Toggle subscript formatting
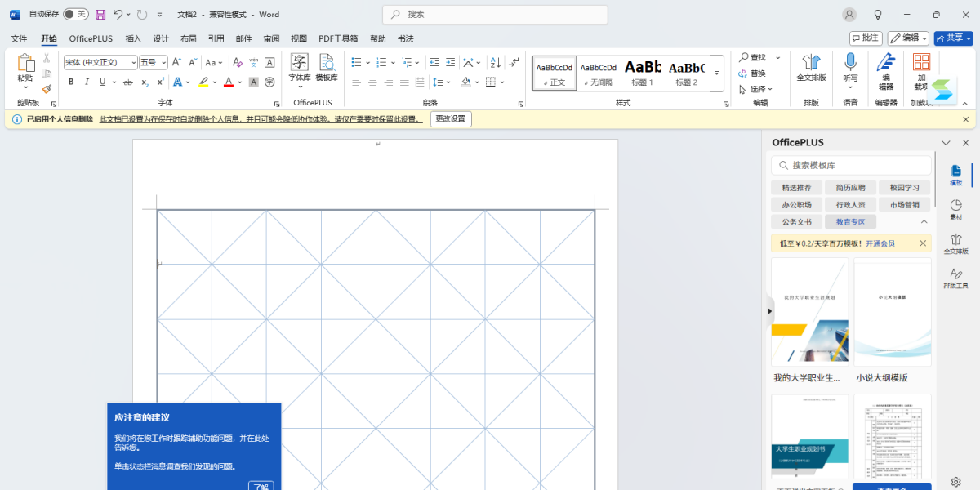 tap(145, 82)
